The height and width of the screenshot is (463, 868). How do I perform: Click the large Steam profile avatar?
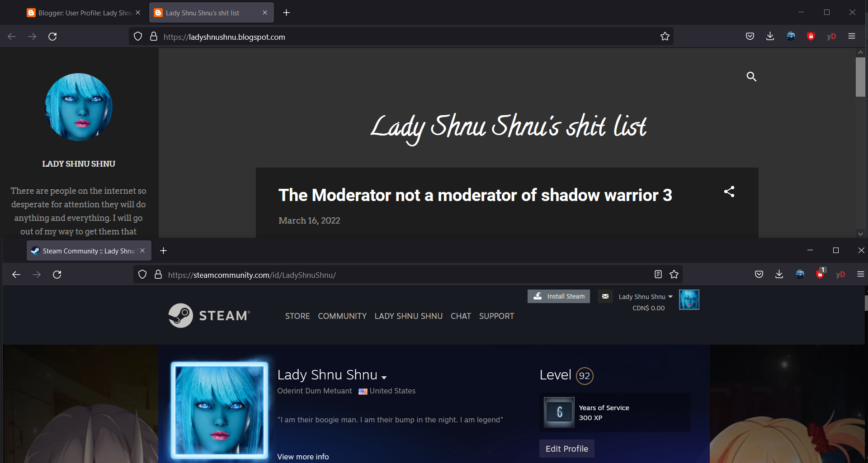219,410
